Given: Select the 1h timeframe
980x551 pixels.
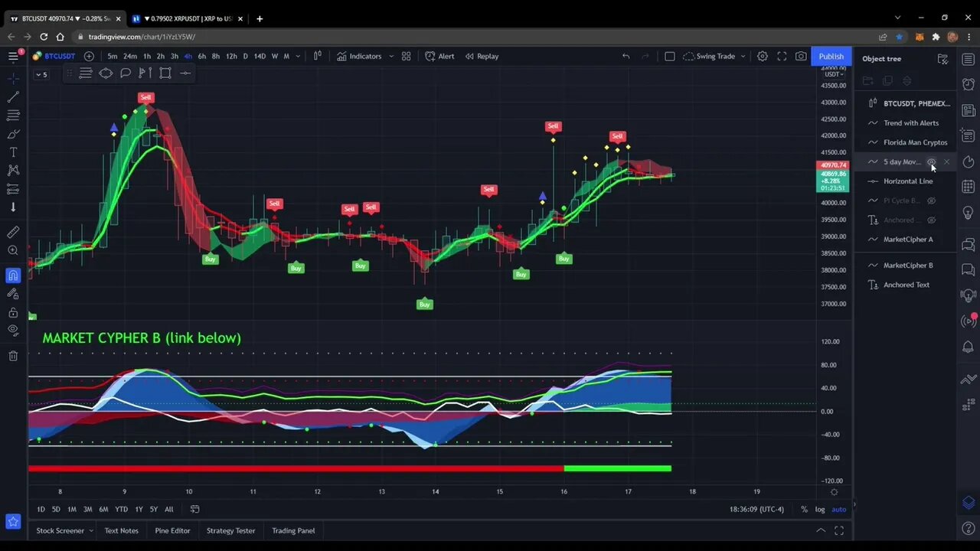Looking at the screenshot, I should pos(147,56).
